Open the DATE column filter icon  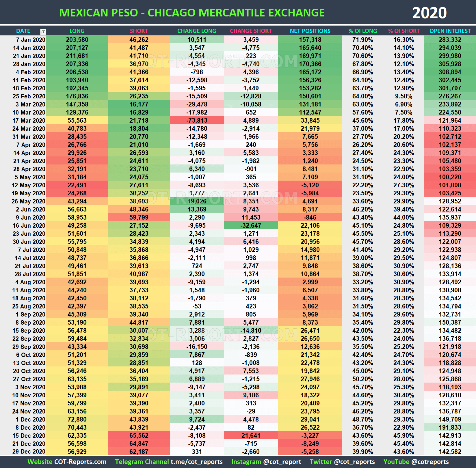pos(43,31)
